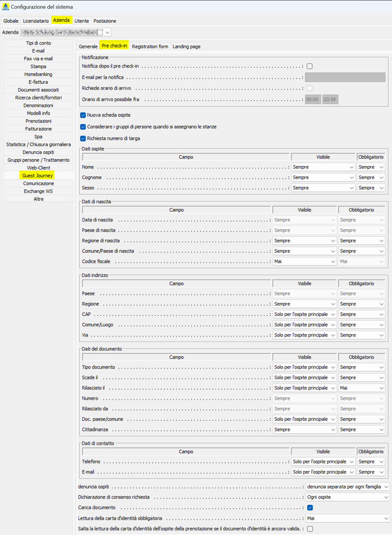
Task: Open the Landing page tab
Action: coord(187,46)
